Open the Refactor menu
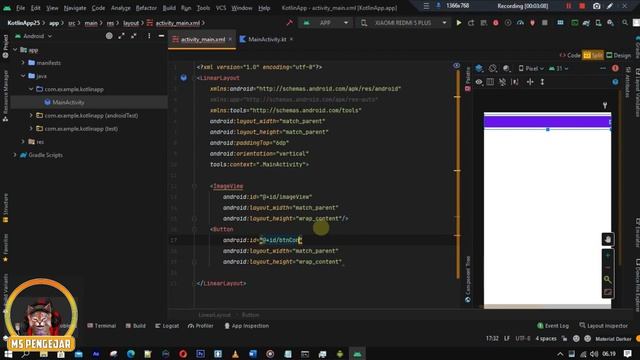The height and width of the screenshot is (360, 640). [146, 8]
